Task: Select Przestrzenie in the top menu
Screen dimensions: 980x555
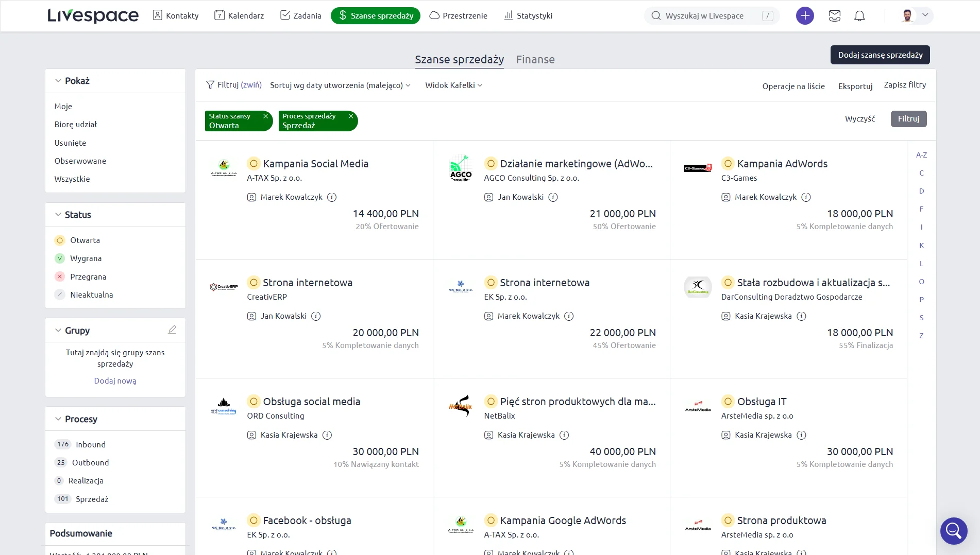Action: 464,15
